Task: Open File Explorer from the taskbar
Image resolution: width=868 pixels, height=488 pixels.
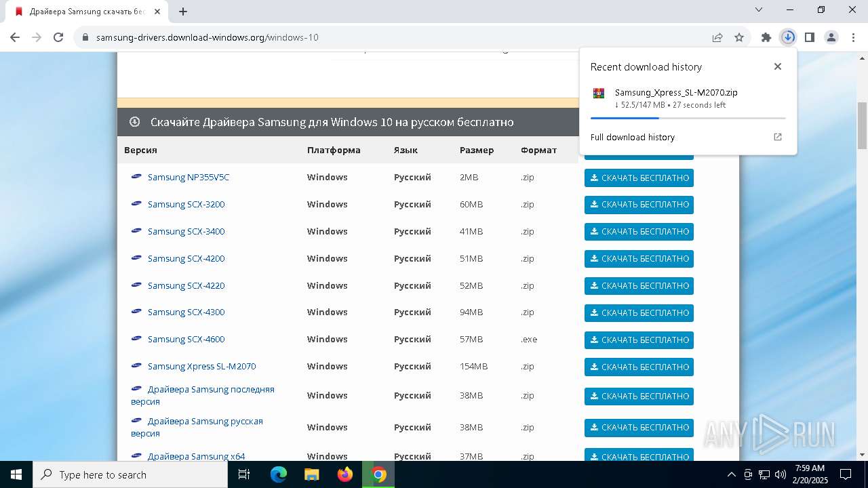Action: (311, 474)
